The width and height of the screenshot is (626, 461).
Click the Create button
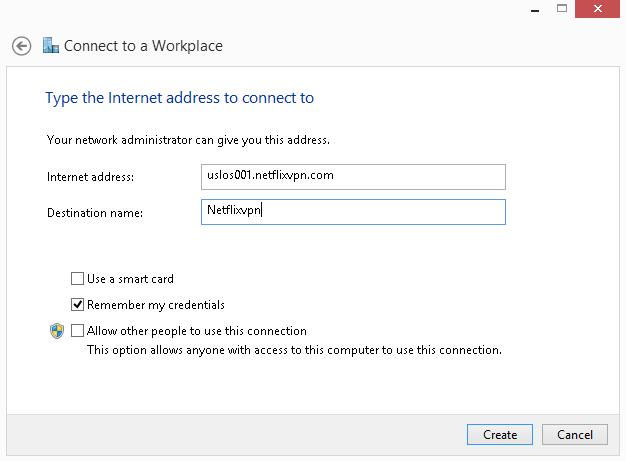(x=500, y=434)
